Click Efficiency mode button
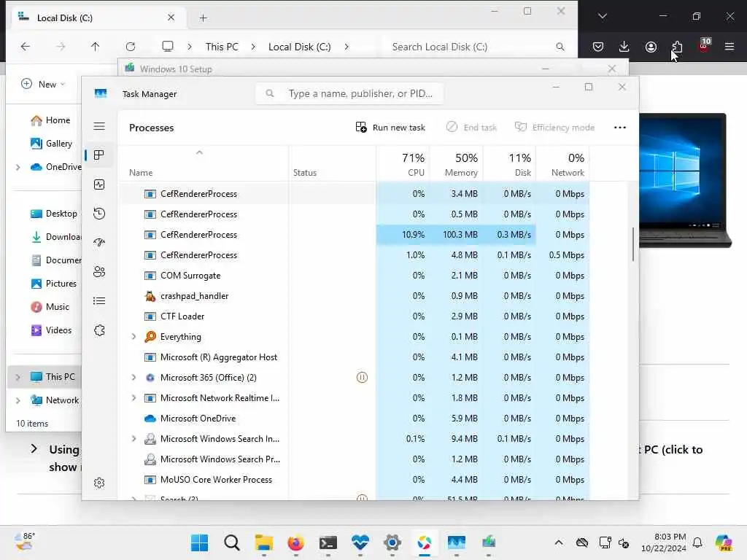The height and width of the screenshot is (560, 747). [554, 128]
